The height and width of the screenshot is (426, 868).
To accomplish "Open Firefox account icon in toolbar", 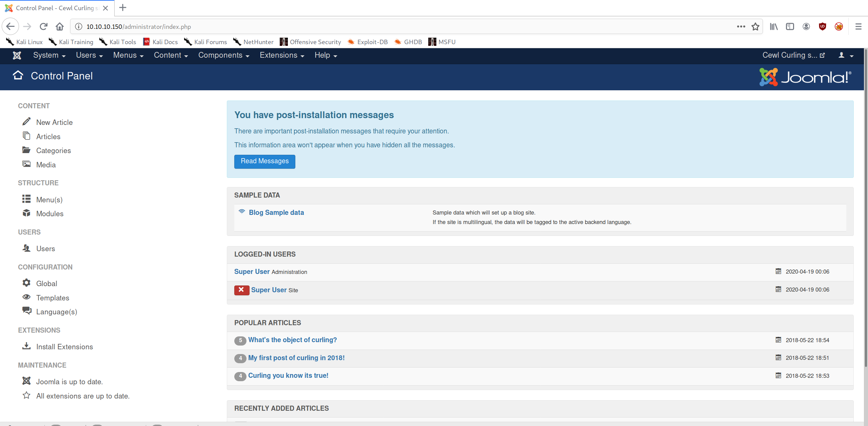I will [x=806, y=26].
